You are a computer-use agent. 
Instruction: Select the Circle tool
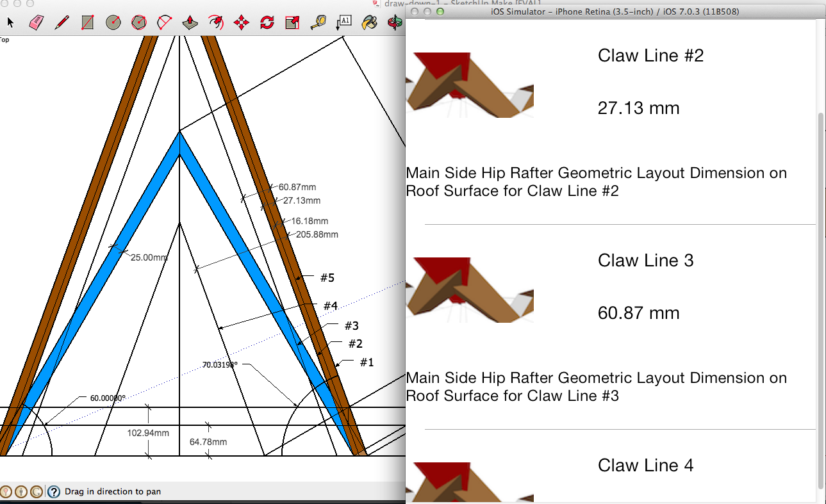113,22
